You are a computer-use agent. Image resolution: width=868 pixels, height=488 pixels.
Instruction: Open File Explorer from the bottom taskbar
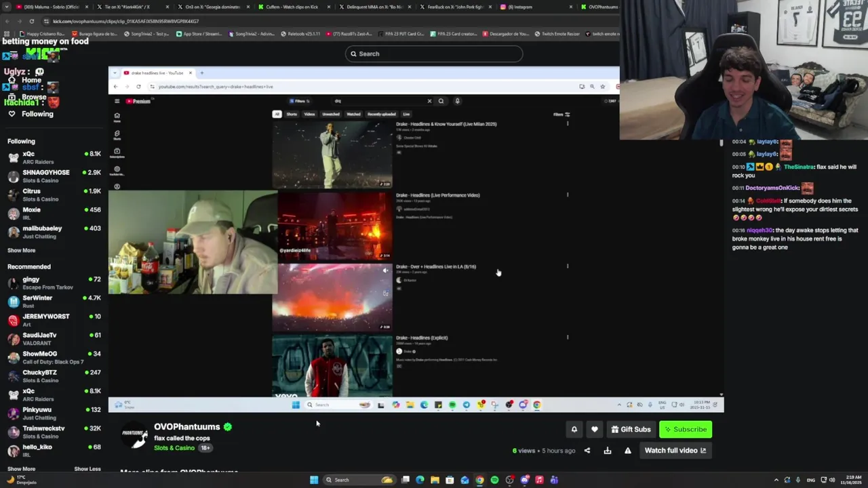[435, 480]
